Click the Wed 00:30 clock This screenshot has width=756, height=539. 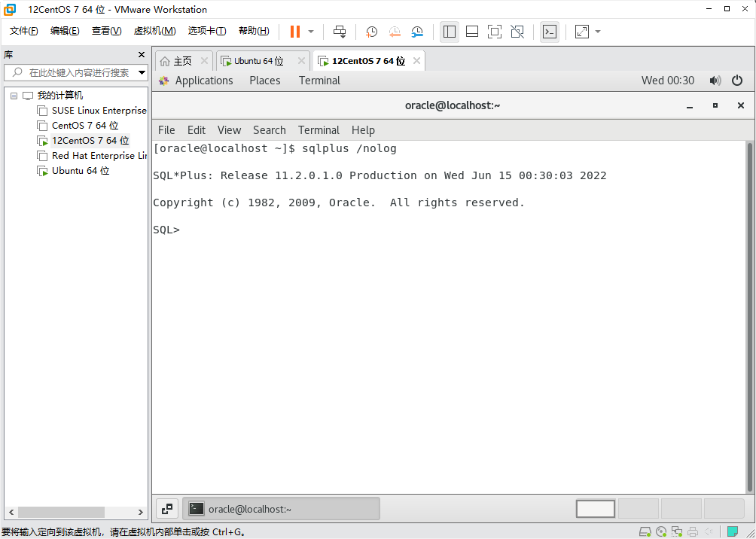click(668, 81)
